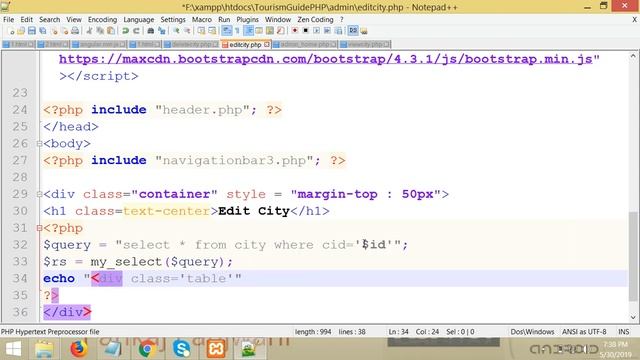The image size is (640, 360).
Task: Run macro multiple times icon
Action: point(327,31)
